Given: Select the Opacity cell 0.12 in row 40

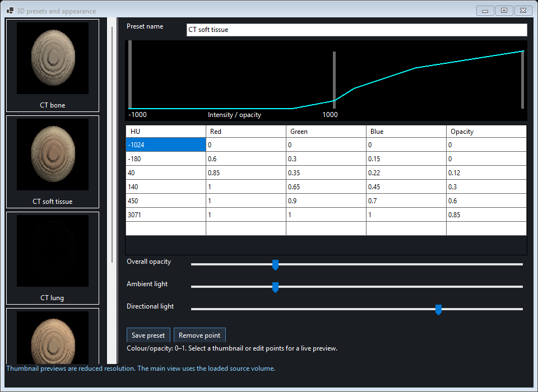Looking at the screenshot, I should click(x=486, y=173).
